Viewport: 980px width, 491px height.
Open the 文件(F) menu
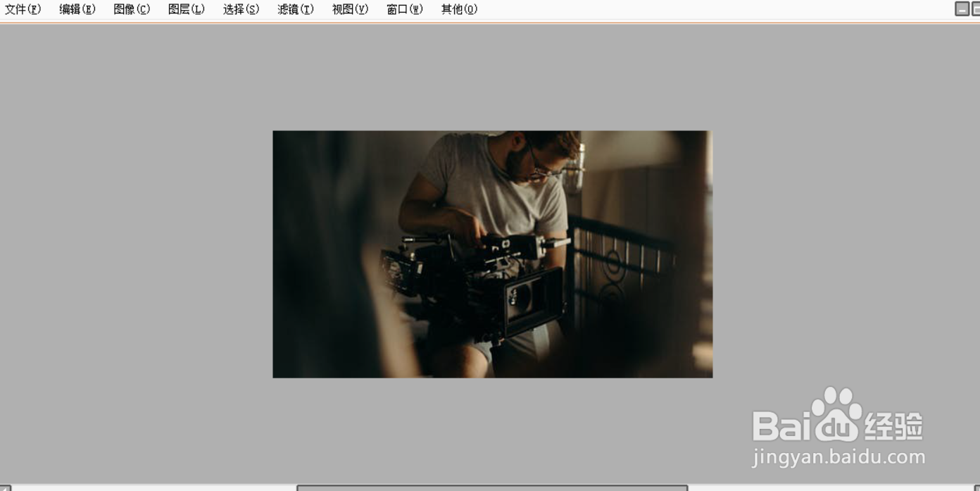[23, 9]
